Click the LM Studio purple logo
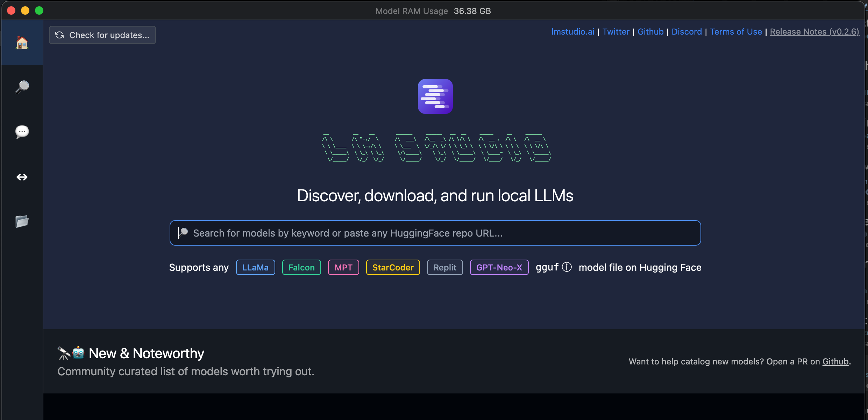868x420 pixels. pyautogui.click(x=435, y=96)
